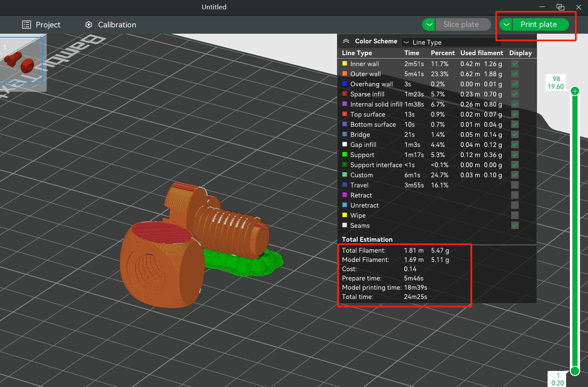Click the bottom layer 1 height 0.20 label
This screenshot has width=588, height=387.
[x=558, y=379]
